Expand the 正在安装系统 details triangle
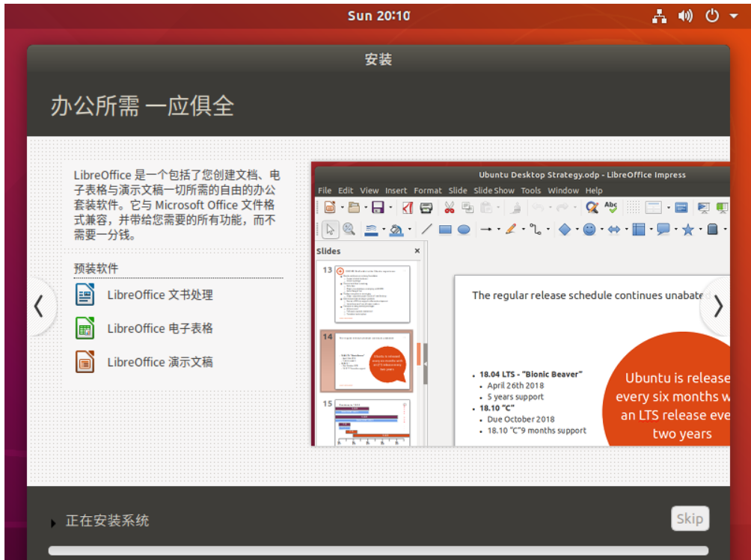The width and height of the screenshot is (751, 560). [x=53, y=523]
